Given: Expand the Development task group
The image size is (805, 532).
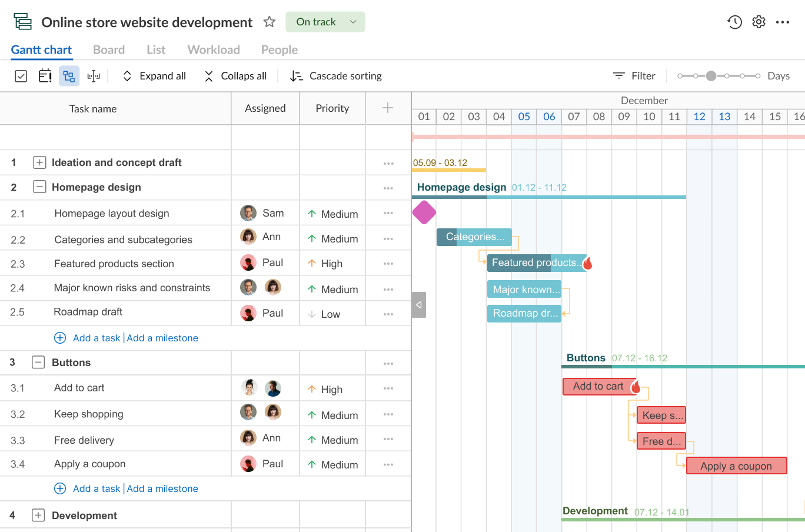Looking at the screenshot, I should click(38, 516).
